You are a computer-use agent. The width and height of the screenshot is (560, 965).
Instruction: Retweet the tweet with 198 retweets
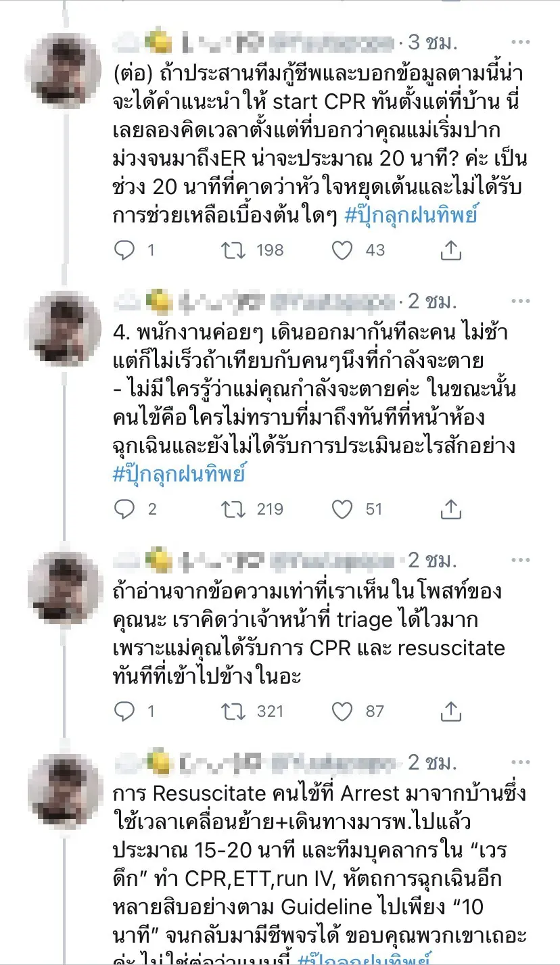(x=233, y=250)
